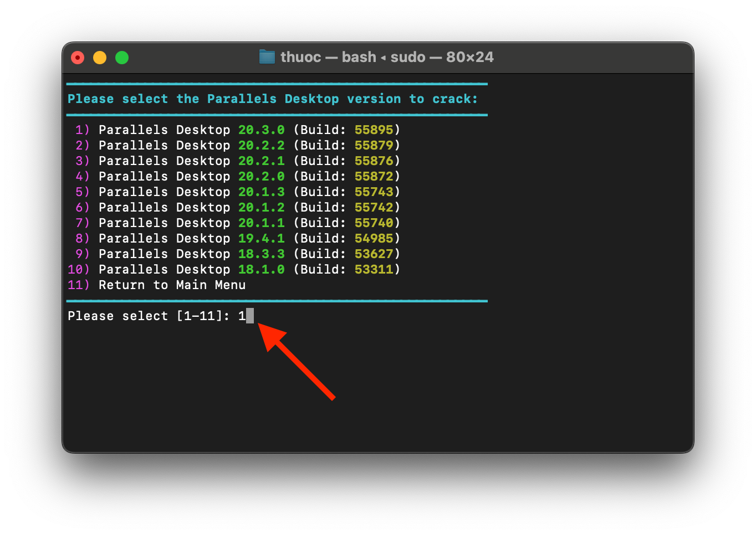The image size is (756, 535).
Task: Click the yellow build number 55895
Action: click(x=374, y=130)
